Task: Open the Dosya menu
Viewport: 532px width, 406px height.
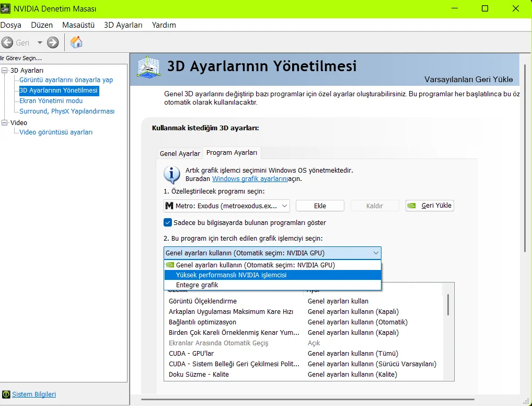Action: click(11, 25)
